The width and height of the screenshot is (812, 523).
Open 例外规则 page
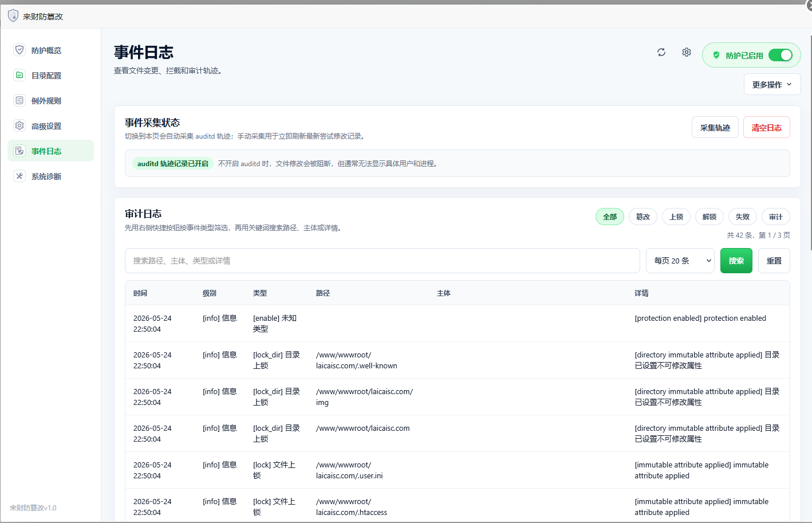click(x=50, y=101)
